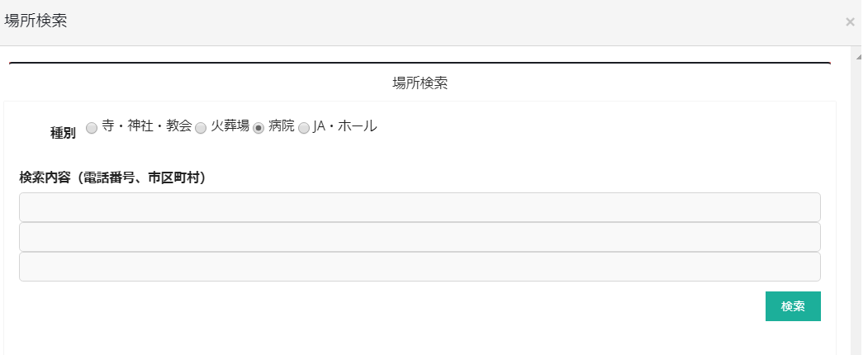The image size is (868, 355).
Task: Click the JA・ホール label text
Action: click(344, 126)
